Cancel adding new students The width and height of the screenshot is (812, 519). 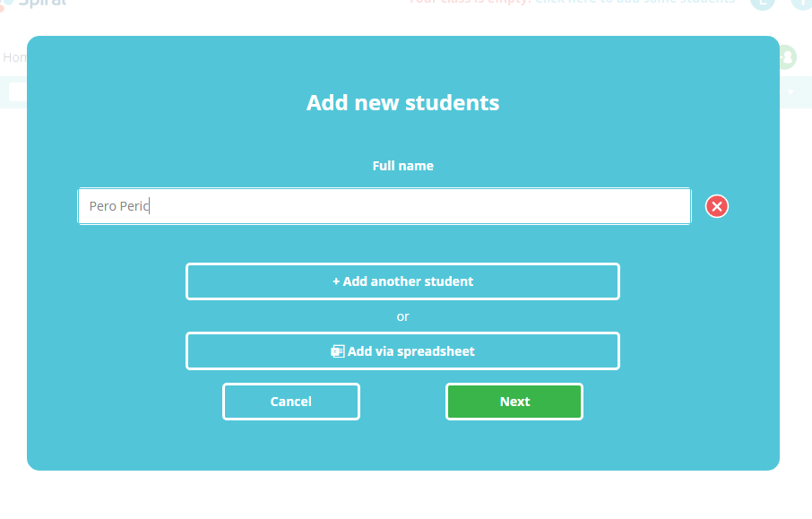pos(291,402)
